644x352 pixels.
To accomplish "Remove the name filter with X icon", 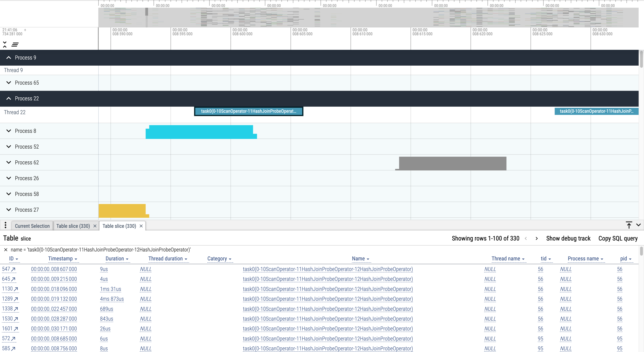I will point(6,250).
